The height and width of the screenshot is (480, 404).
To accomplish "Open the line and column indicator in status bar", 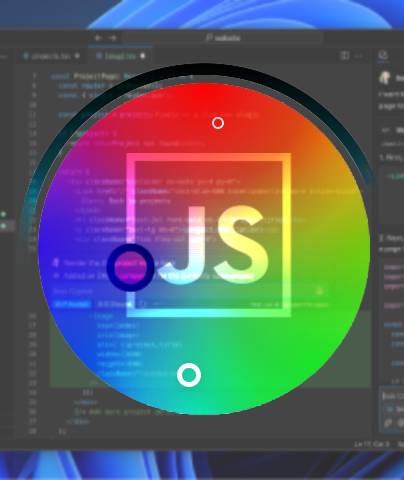I will coord(372,444).
